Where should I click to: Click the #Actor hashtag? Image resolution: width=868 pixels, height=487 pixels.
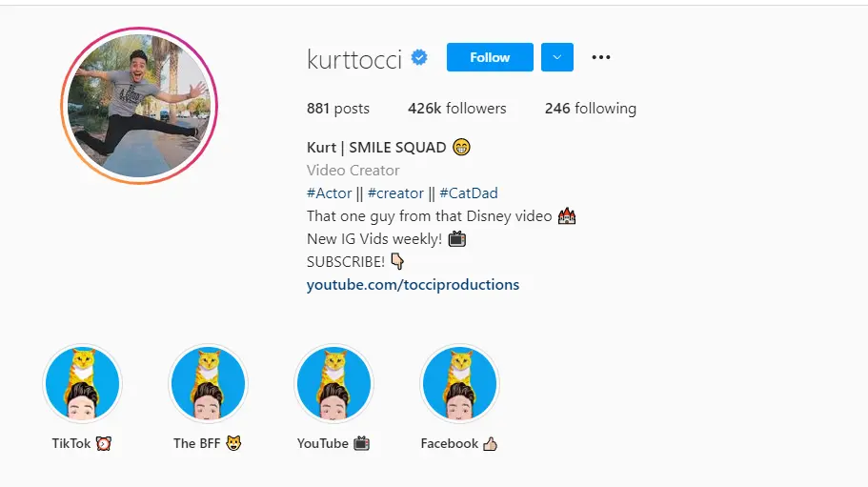330,193
